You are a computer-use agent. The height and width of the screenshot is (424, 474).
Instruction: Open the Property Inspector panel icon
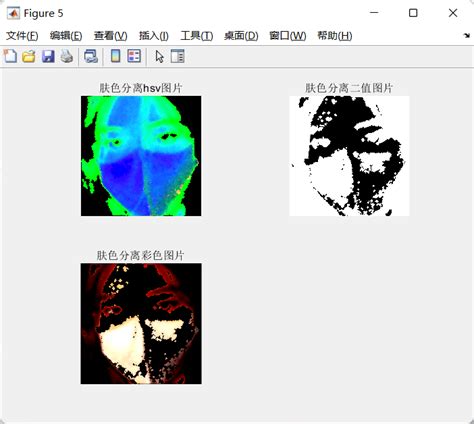177,56
